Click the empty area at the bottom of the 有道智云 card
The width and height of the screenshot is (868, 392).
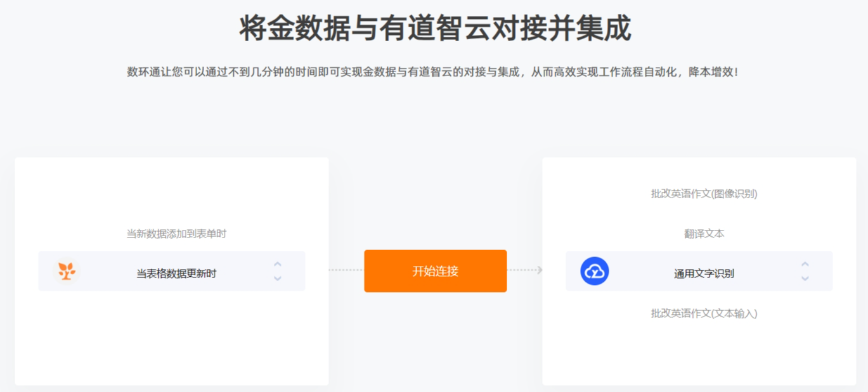click(699, 356)
